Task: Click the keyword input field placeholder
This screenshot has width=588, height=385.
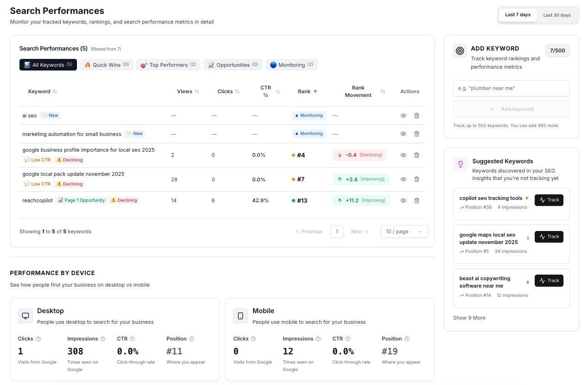Action: point(511,88)
